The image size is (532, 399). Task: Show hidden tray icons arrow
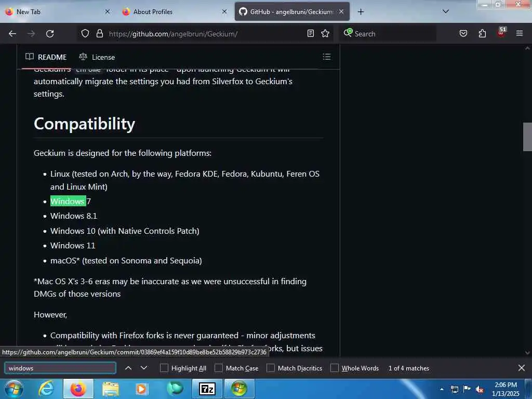pyautogui.click(x=442, y=389)
